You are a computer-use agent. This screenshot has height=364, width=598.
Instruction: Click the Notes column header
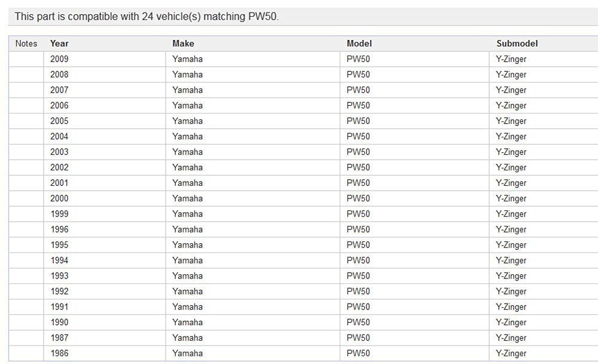click(x=26, y=44)
